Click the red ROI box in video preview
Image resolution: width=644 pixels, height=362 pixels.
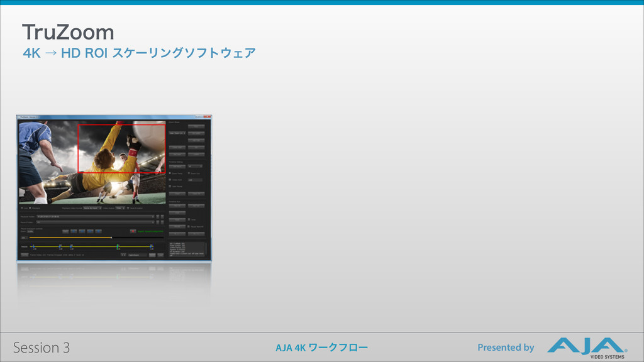[x=121, y=148]
